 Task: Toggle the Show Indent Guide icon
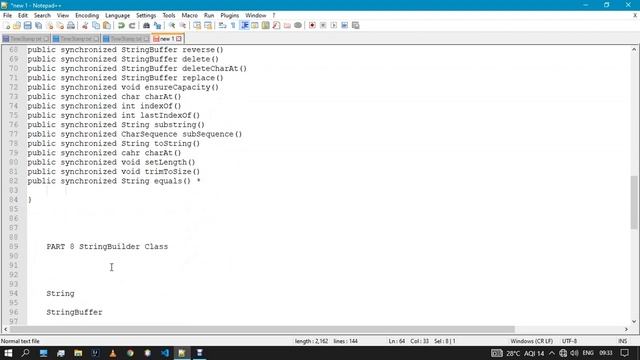coord(244,25)
